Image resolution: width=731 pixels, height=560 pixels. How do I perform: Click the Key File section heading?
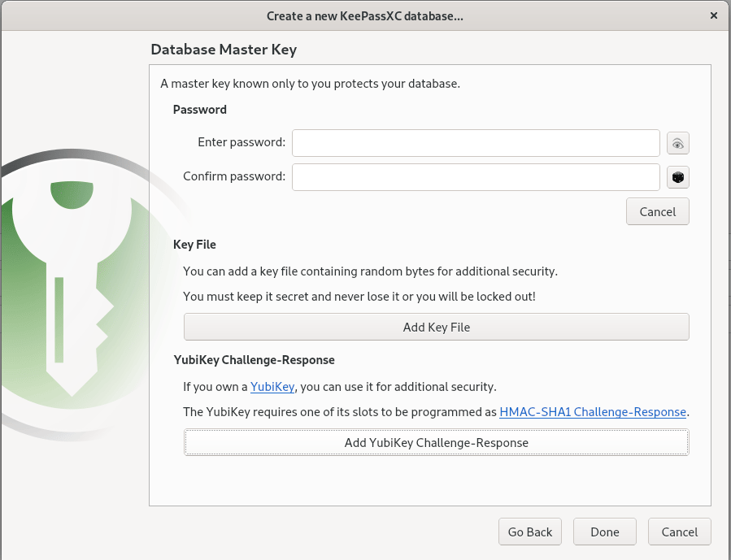click(194, 244)
